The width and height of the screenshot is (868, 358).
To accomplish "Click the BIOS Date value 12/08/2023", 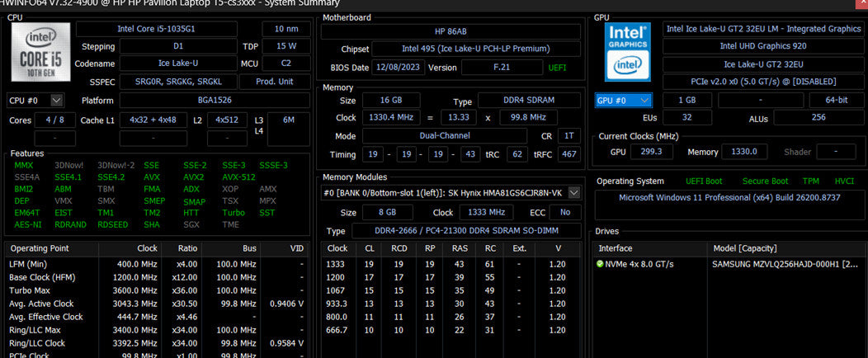I will click(399, 68).
